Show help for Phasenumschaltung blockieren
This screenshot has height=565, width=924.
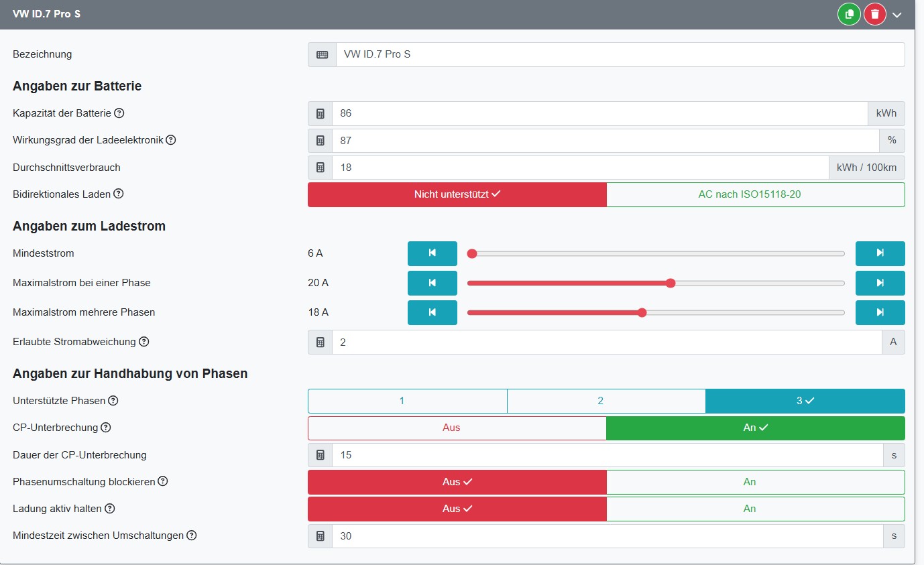[163, 481]
